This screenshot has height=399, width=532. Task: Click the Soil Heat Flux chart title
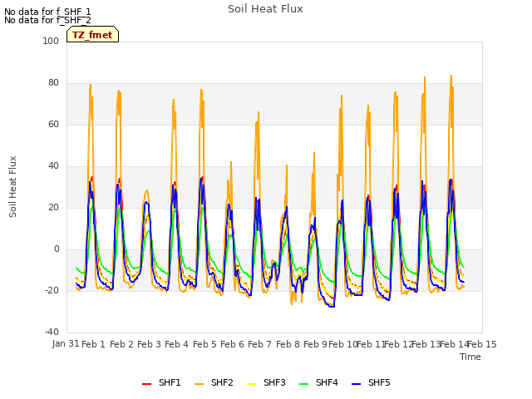(x=265, y=9)
